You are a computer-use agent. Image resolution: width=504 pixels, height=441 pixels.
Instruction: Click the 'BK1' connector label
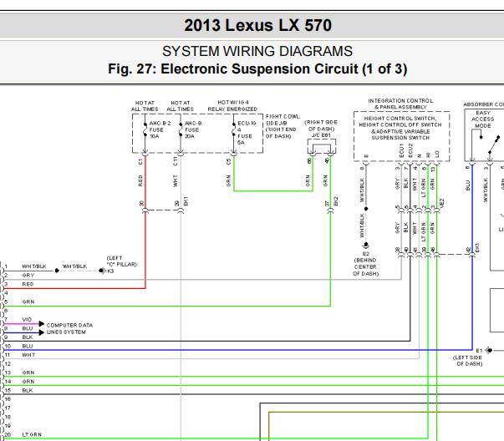click(x=186, y=201)
